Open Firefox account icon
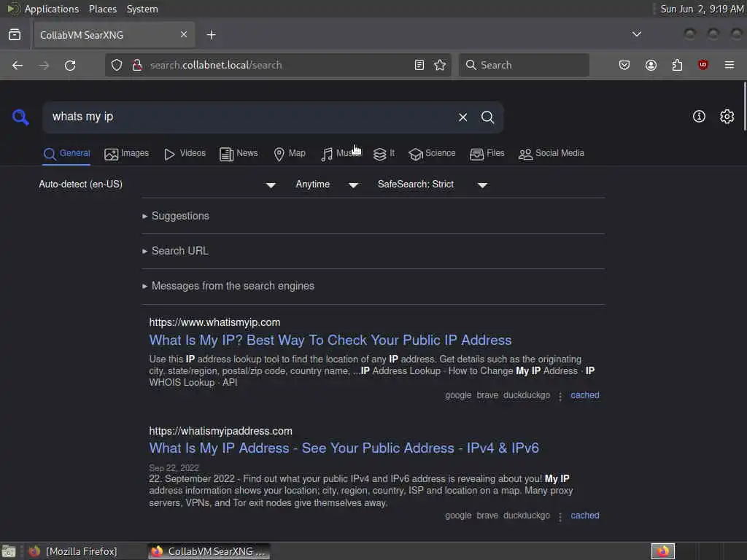The height and width of the screenshot is (560, 747). click(x=651, y=65)
